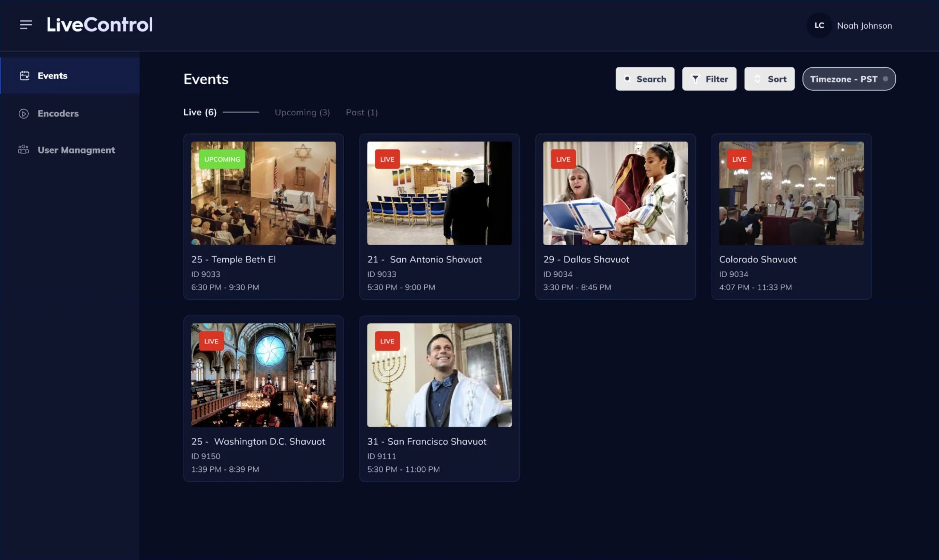Click the LC user avatar
Image resolution: width=939 pixels, height=560 pixels.
click(819, 25)
